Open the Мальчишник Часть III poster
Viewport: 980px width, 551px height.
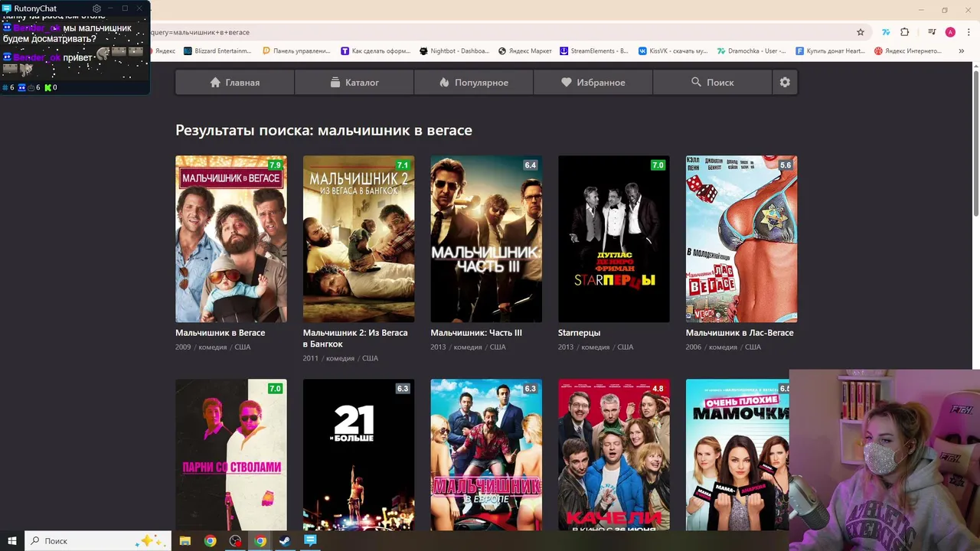486,239
